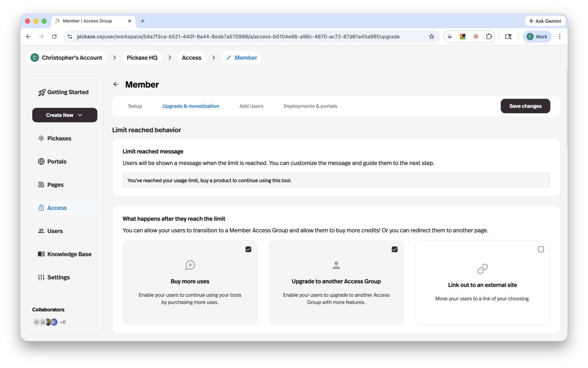Click the site information icon in address bar
Viewport: 588px width, 368px height.
click(x=70, y=37)
